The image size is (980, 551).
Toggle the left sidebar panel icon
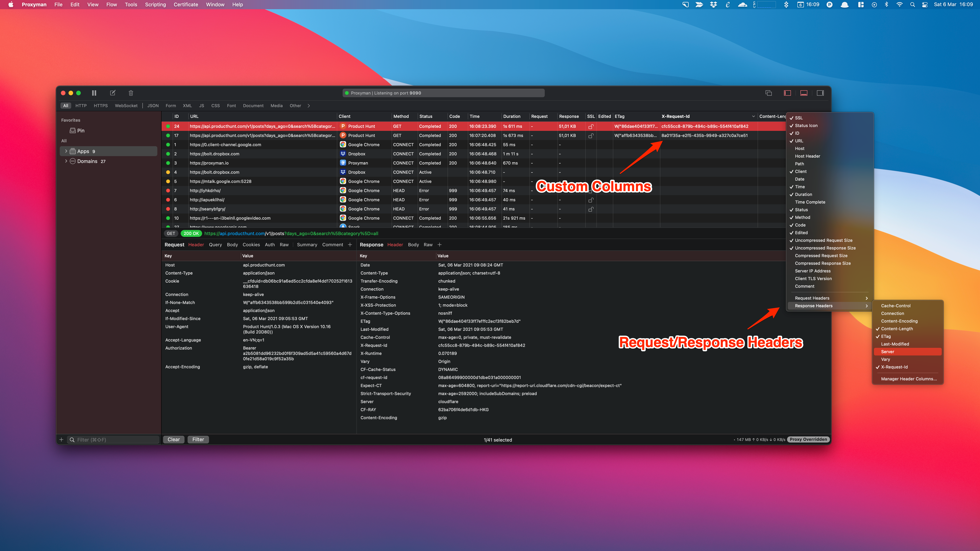click(x=787, y=93)
